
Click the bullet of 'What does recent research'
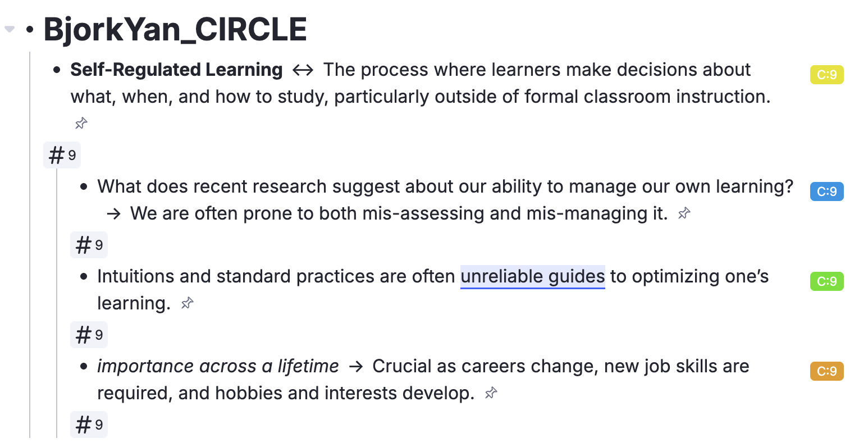[84, 187]
